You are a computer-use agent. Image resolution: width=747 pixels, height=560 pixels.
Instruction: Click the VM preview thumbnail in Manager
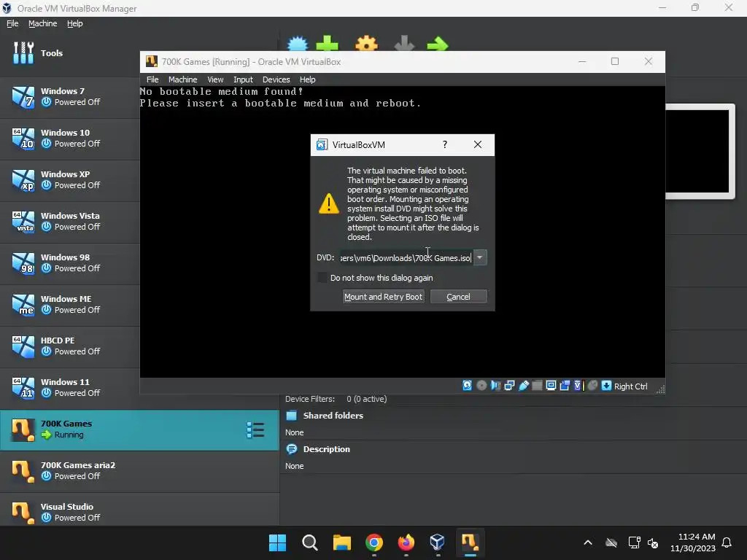[700, 152]
